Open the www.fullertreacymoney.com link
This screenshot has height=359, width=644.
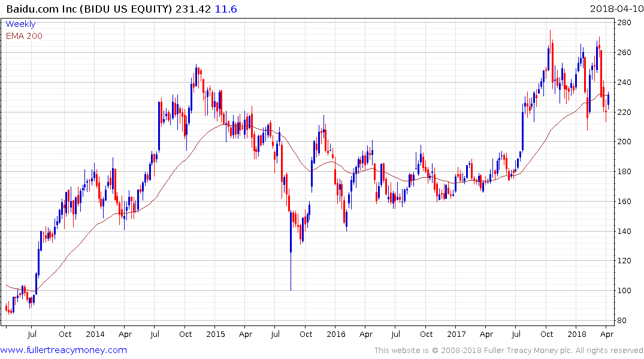(x=64, y=350)
